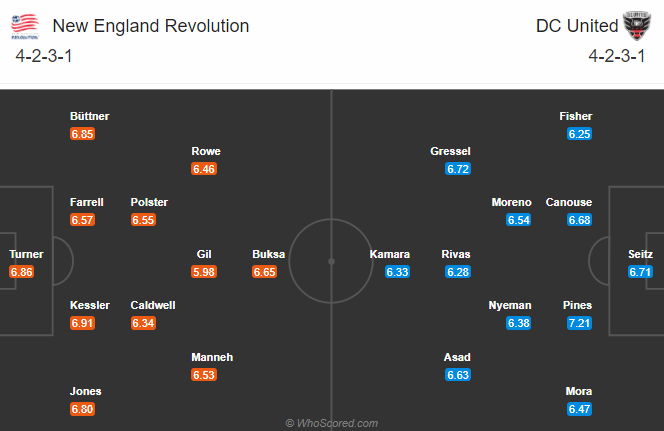The width and height of the screenshot is (664, 431).
Task: Click the DC United crest icon
Action: tap(637, 24)
